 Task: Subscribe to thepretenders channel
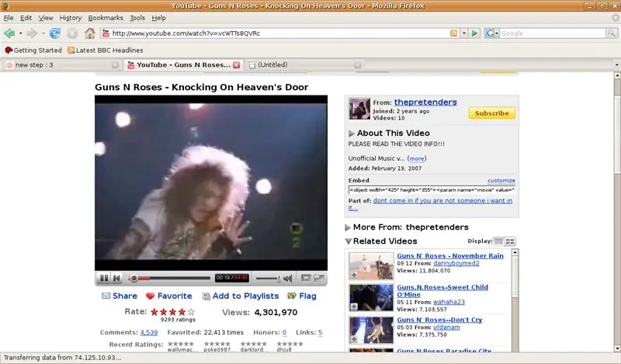pos(492,113)
